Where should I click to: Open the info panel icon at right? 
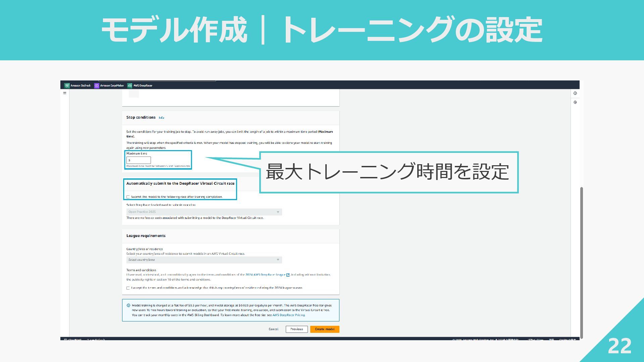pos(575,93)
